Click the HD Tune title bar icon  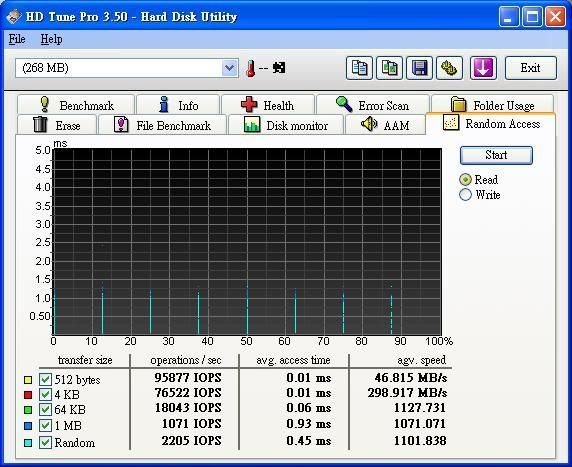click(13, 16)
